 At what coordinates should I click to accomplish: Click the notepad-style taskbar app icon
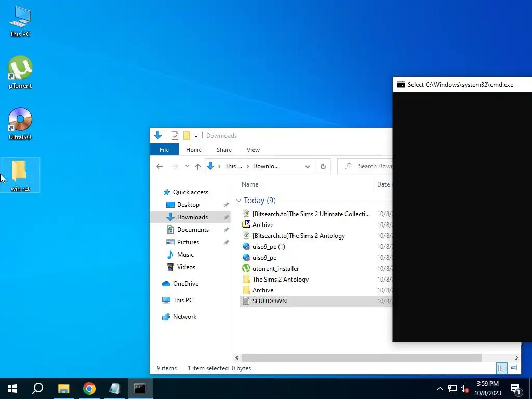115,389
